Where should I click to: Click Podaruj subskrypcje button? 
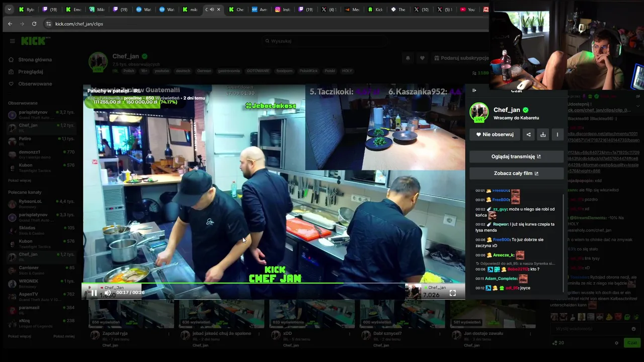pyautogui.click(x=461, y=58)
